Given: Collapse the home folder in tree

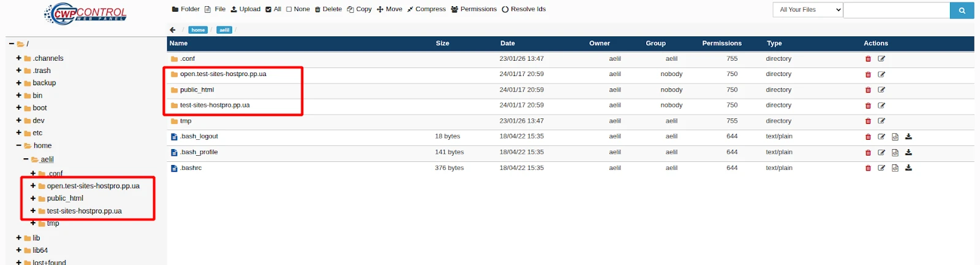Looking at the screenshot, I should [18, 145].
